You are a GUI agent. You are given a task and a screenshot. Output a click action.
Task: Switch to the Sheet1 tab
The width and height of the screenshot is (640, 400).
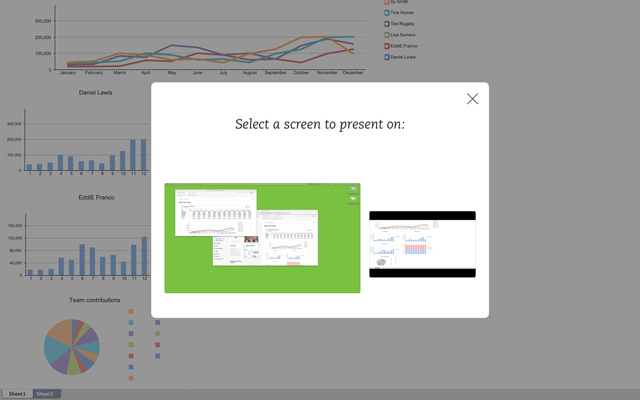tap(17, 394)
